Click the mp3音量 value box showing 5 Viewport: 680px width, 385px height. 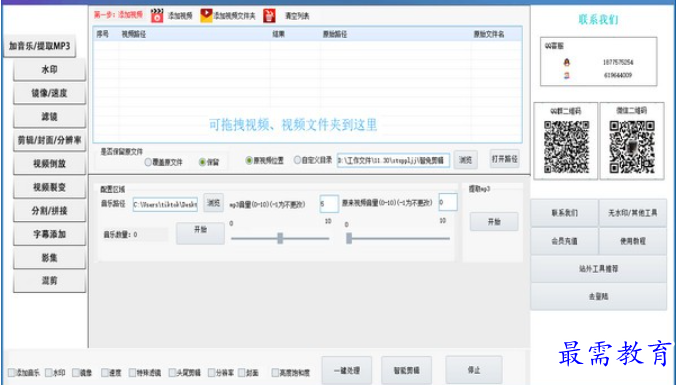(x=329, y=203)
